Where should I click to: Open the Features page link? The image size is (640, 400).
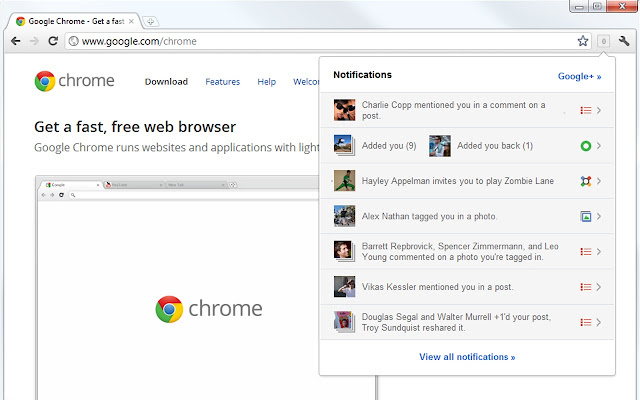(222, 82)
